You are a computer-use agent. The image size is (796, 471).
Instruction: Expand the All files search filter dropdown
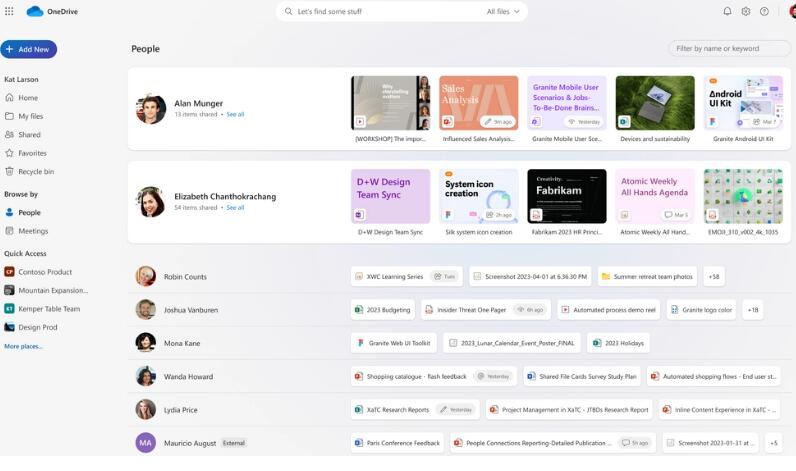point(503,12)
